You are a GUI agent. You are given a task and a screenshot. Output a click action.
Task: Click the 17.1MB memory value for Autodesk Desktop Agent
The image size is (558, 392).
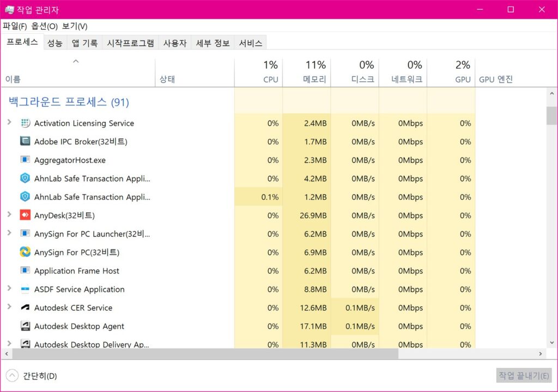[313, 326]
